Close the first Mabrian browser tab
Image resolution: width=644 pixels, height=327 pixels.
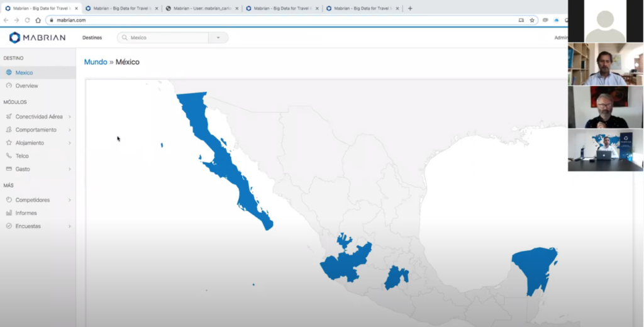pos(76,8)
